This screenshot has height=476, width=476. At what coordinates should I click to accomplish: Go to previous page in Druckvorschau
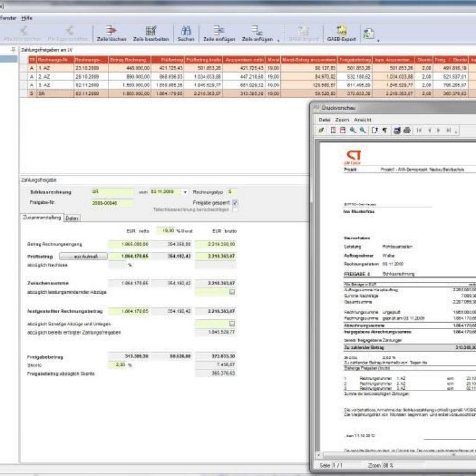430,130
